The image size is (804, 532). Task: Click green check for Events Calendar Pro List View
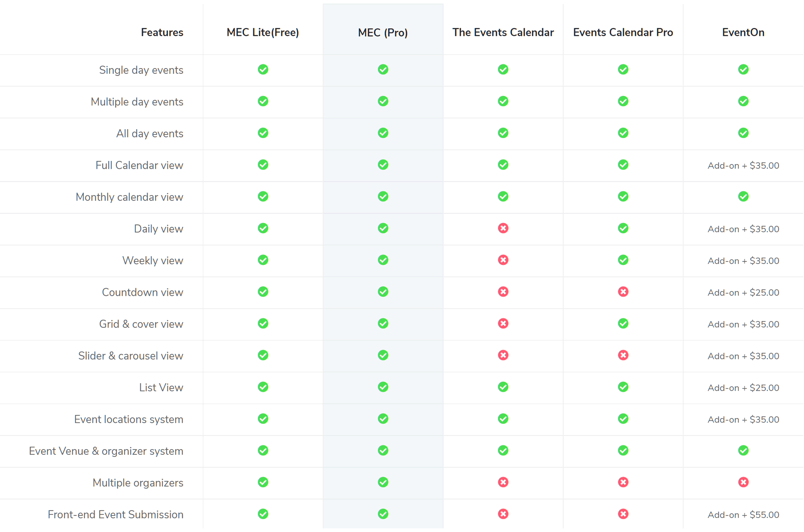(623, 387)
